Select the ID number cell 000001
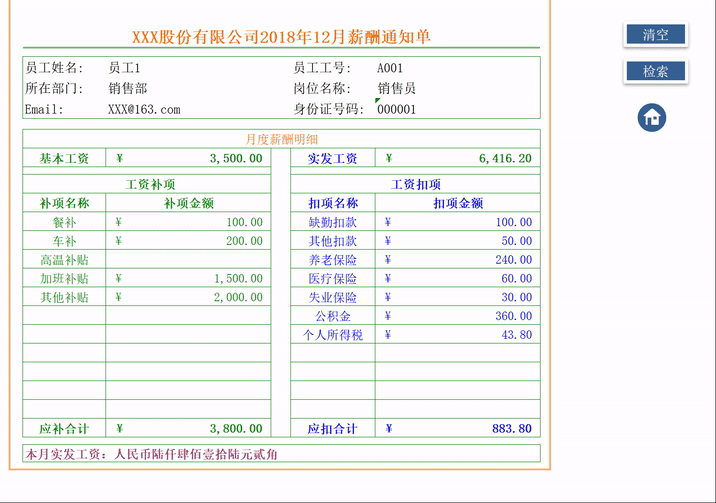The width and height of the screenshot is (716, 503). (x=396, y=110)
